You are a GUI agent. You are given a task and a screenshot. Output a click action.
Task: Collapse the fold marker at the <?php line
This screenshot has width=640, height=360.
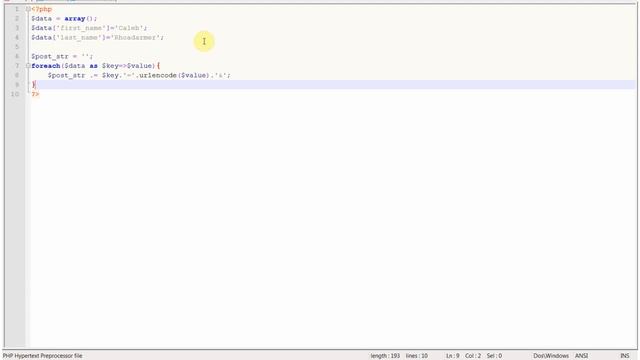(x=28, y=9)
